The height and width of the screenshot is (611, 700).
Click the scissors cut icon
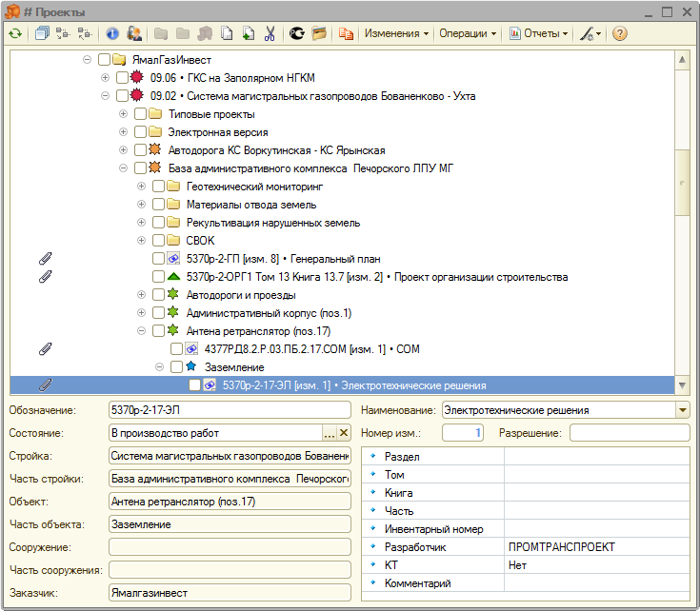(270, 33)
